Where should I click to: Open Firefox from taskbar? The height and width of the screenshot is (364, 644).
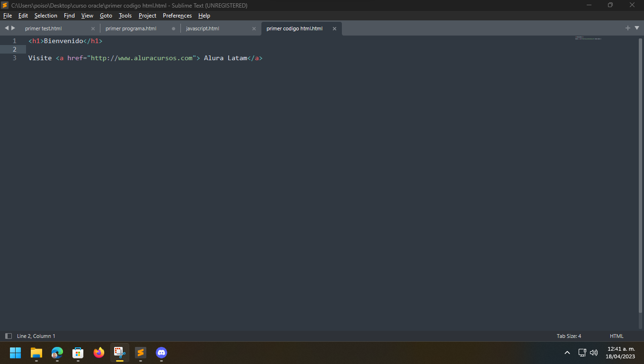click(99, 353)
